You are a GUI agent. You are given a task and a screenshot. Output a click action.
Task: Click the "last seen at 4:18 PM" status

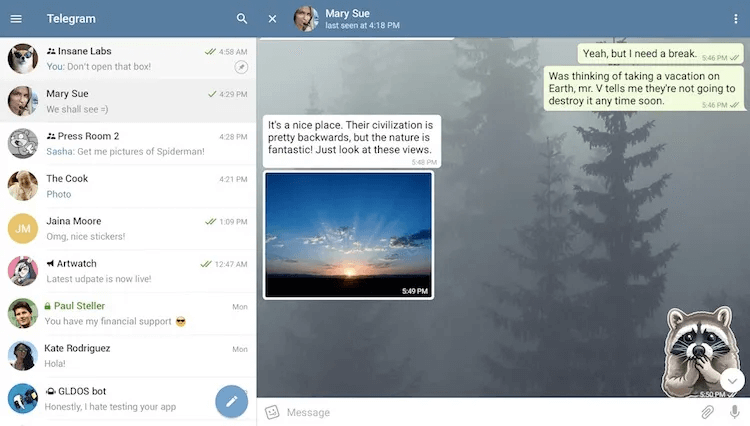pos(363,25)
